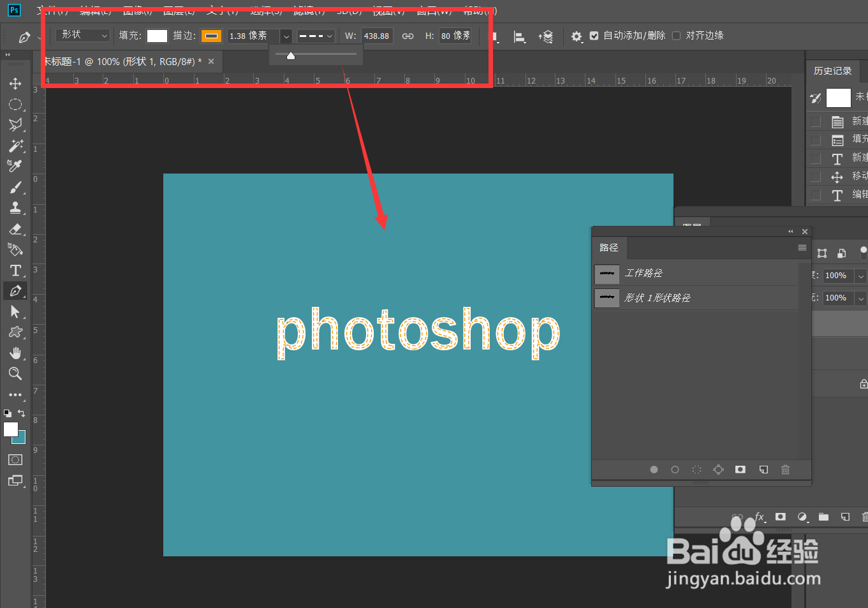
Task: Set history brush source for 编辑 state
Action: 816,195
